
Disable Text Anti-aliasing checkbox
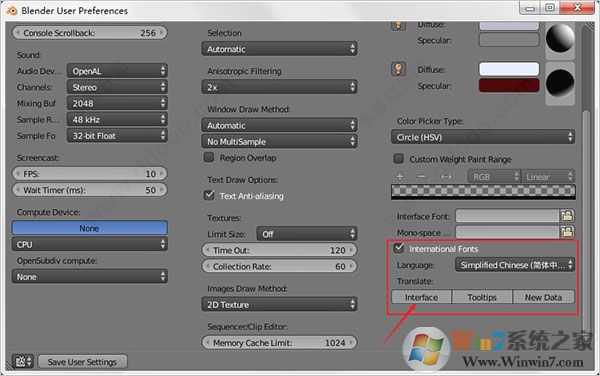209,195
